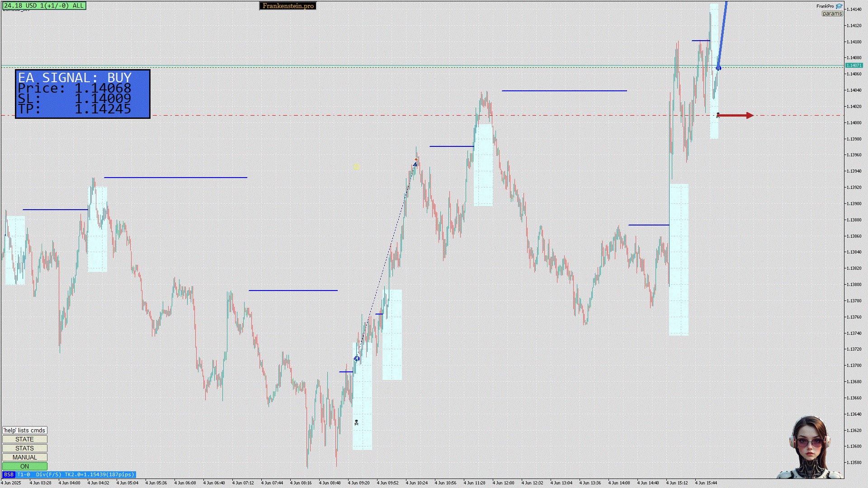Image resolution: width=868 pixels, height=488 pixels.
Task: Click the blue buy-entry marker near 09:20
Action: (357, 359)
